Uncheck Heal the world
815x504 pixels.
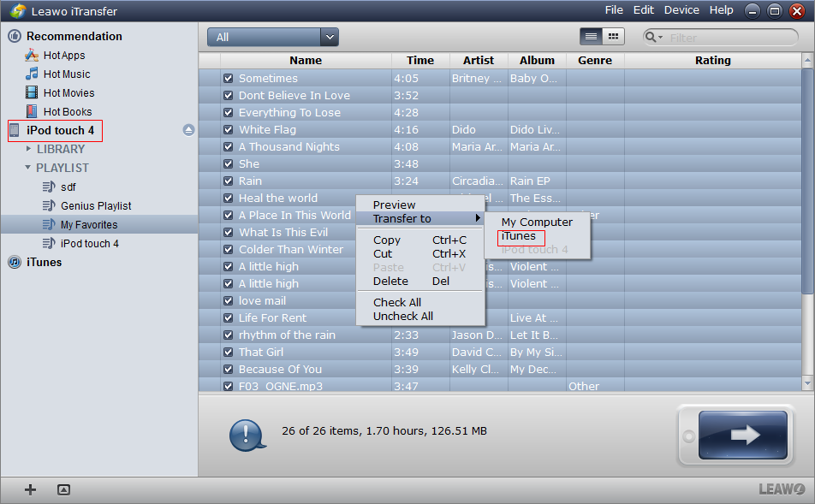tap(228, 198)
